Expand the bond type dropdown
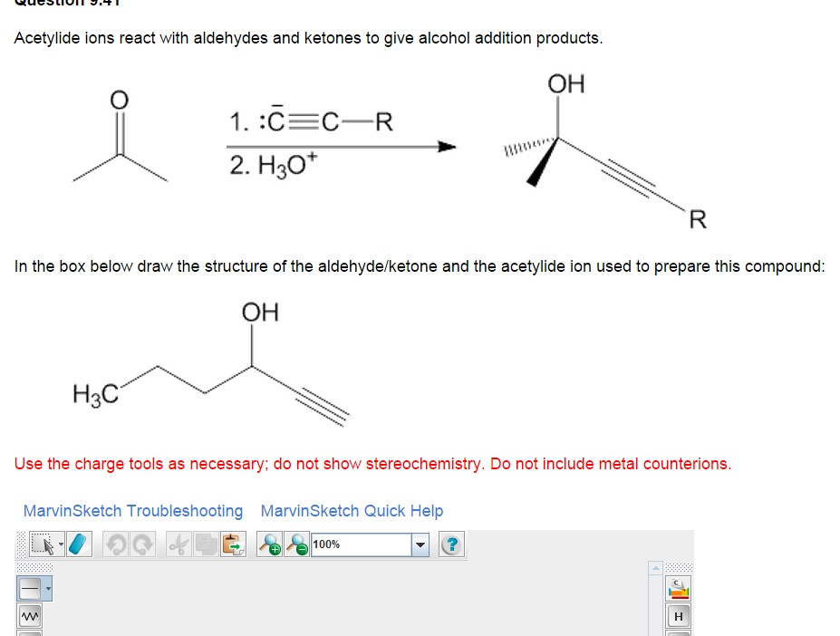Image resolution: width=840 pixels, height=636 pixels. [49, 588]
